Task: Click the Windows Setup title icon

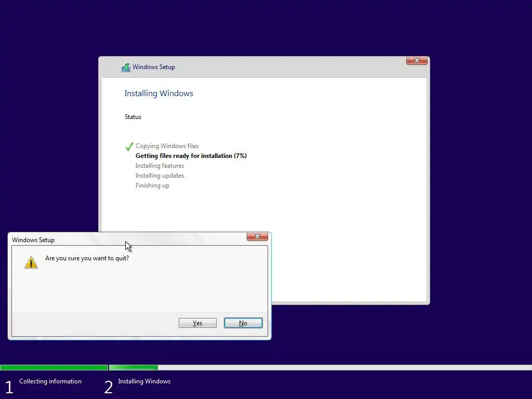Action: 126,68
